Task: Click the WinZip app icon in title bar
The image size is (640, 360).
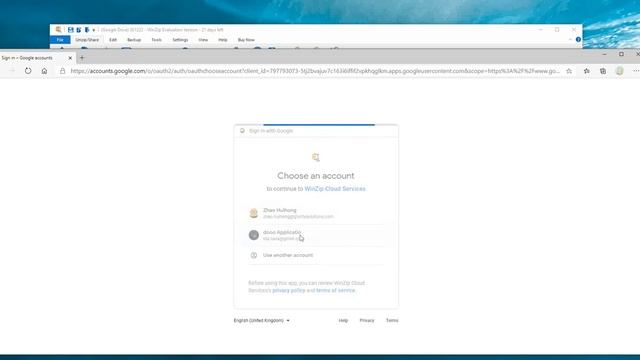Action: [x=58, y=29]
